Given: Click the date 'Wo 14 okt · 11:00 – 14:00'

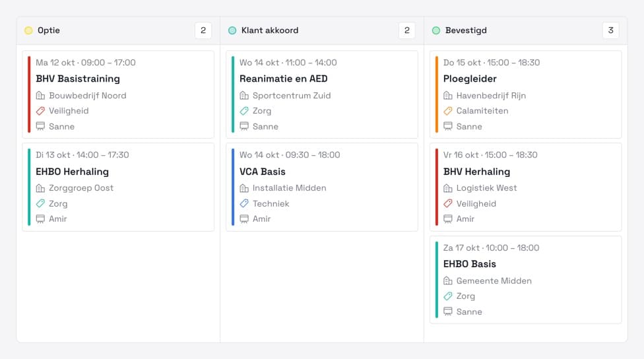Looking at the screenshot, I should (x=288, y=63).
